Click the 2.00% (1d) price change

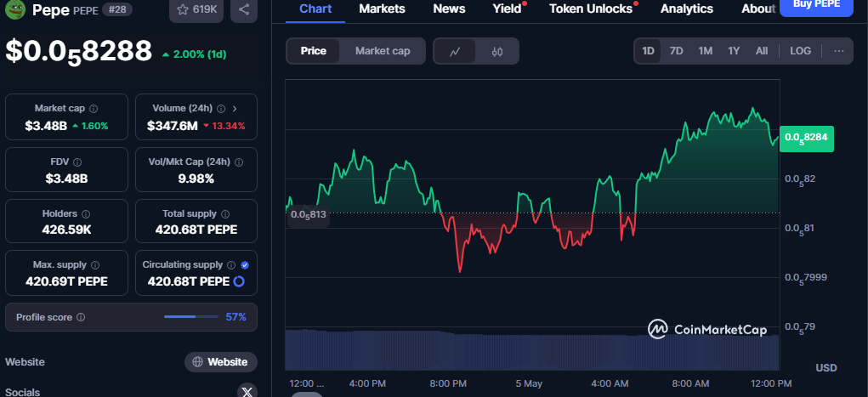coord(195,54)
